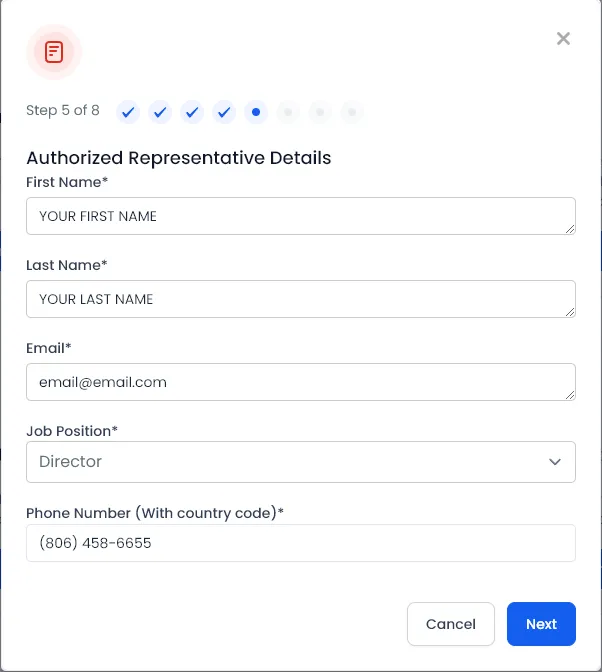
Task: Select the third completed step checkmark
Action: [x=192, y=112]
